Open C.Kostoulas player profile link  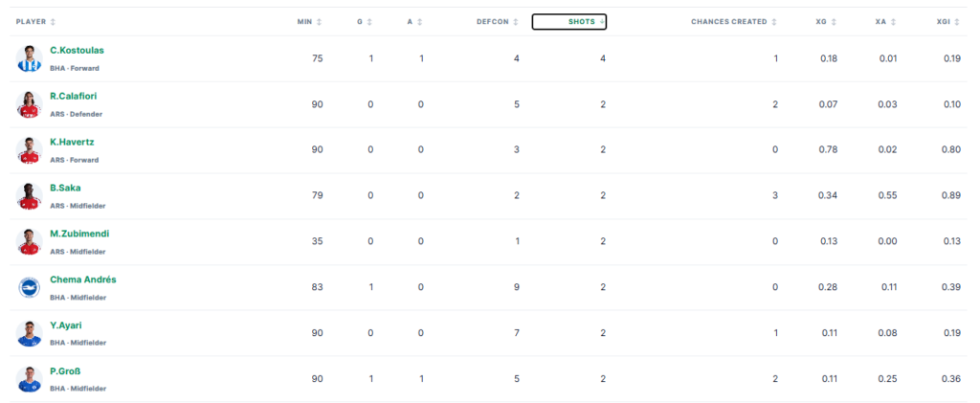pyautogui.click(x=77, y=51)
